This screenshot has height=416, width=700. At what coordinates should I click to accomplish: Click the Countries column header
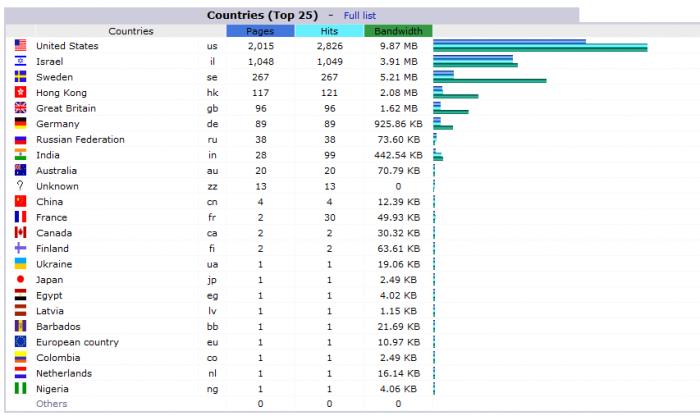tap(131, 31)
